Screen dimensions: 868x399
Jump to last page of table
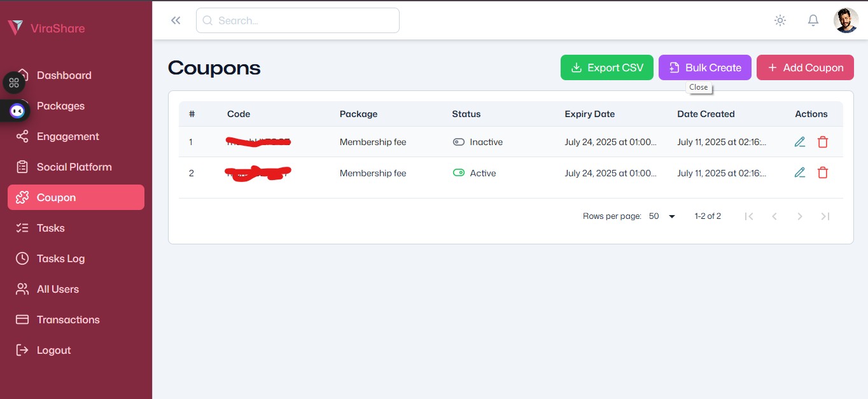click(x=825, y=216)
